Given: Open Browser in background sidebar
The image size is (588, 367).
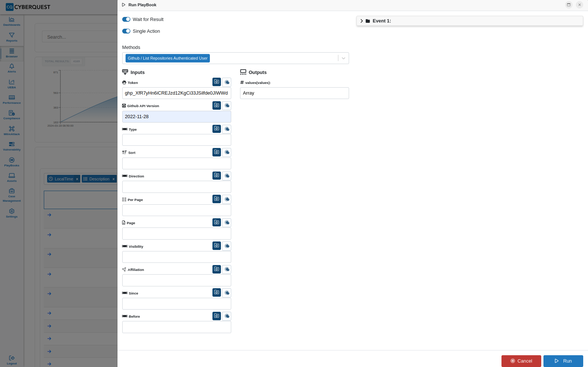Looking at the screenshot, I should pos(12,53).
